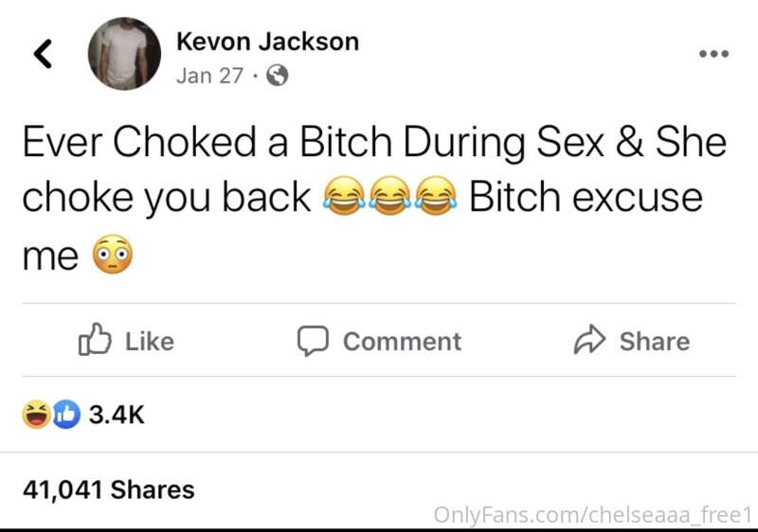
Task: Click the Haha laughing reaction icon
Action: [36, 415]
